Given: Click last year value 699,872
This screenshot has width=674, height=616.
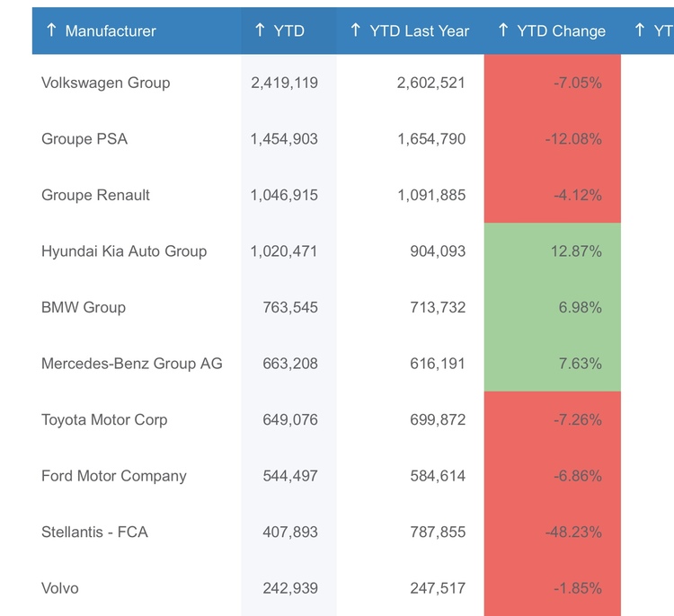Looking at the screenshot, I should pyautogui.click(x=438, y=419).
